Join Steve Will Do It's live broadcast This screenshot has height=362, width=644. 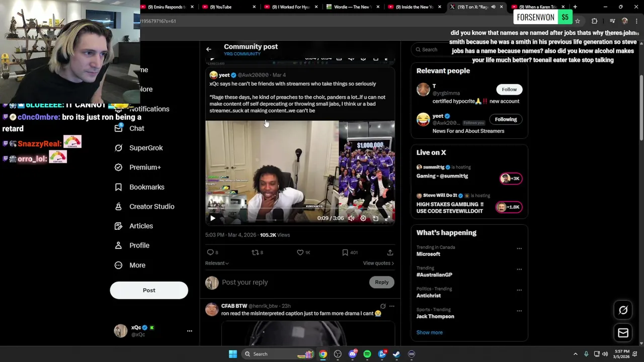click(x=509, y=207)
